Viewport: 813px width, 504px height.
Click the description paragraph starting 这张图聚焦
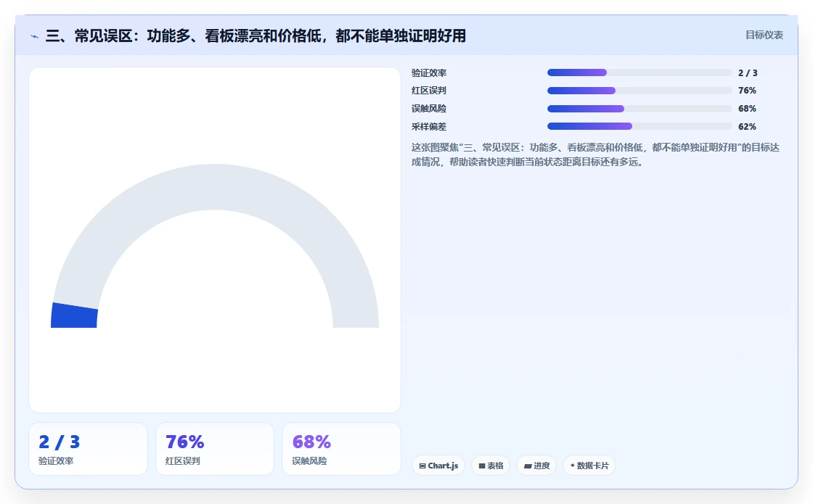point(595,154)
